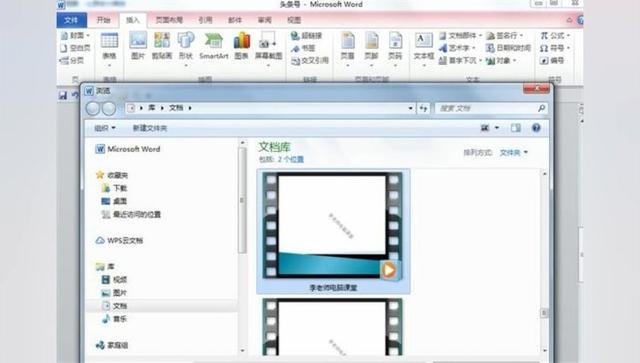Switch to the 引用 (References) tab
The width and height of the screenshot is (640, 363).
pos(205,20)
